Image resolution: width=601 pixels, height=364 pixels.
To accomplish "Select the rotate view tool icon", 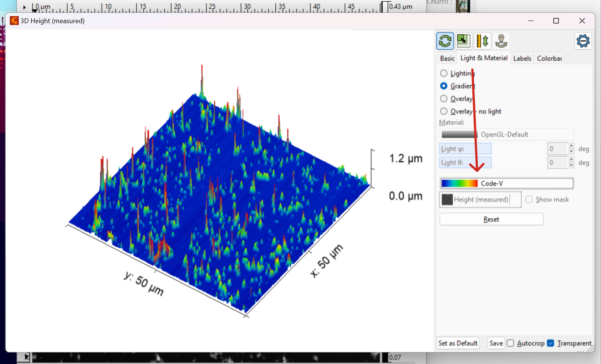I will click(x=445, y=41).
